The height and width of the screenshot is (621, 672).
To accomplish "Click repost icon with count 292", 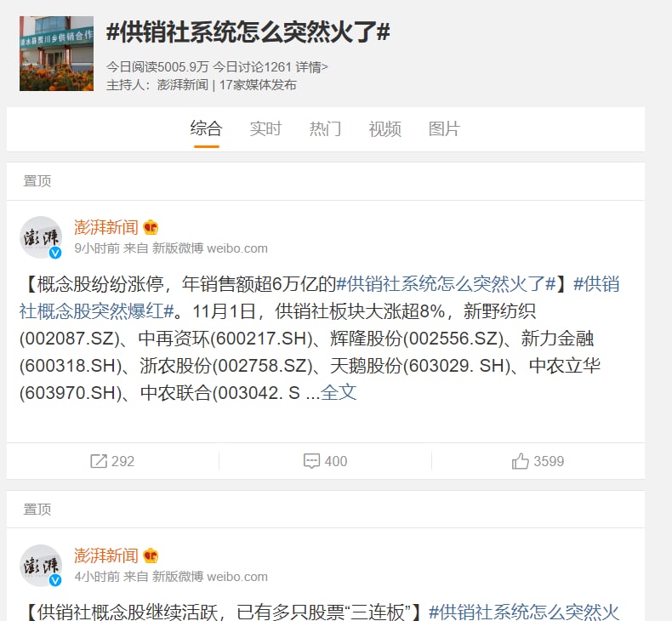I will point(112,461).
